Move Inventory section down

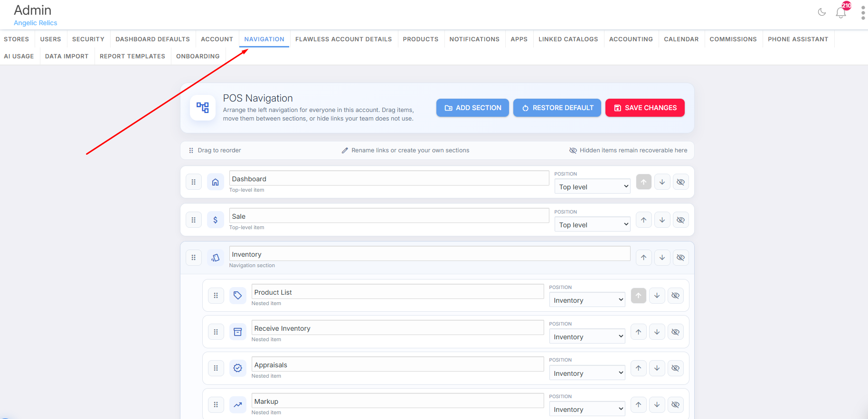click(x=662, y=258)
